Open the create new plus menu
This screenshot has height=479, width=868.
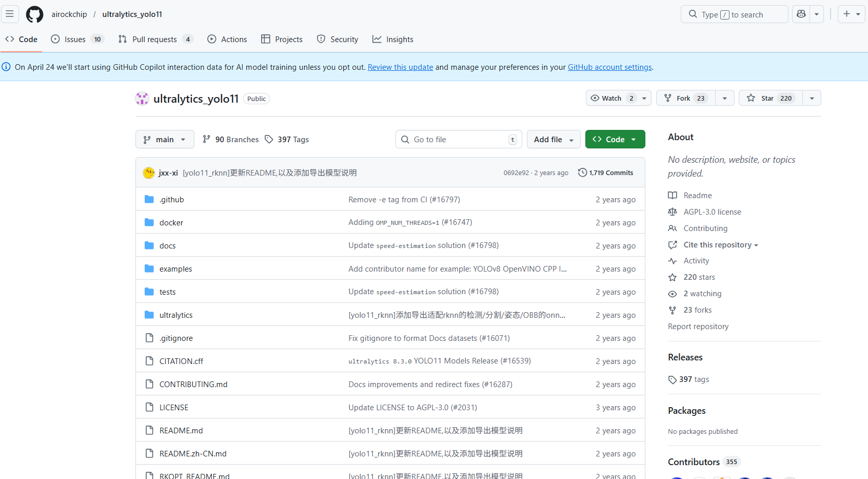pyautogui.click(x=852, y=14)
